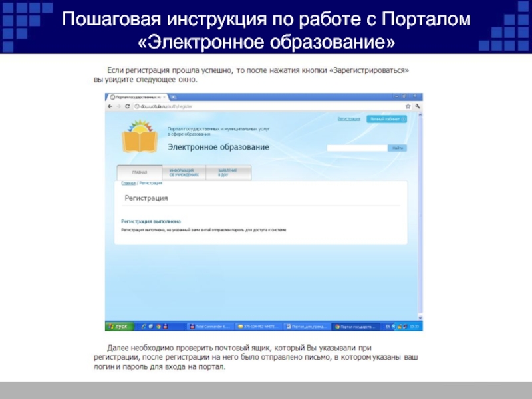Follow the Главная breadcrumb link
The image size is (532, 399).
tap(128, 183)
